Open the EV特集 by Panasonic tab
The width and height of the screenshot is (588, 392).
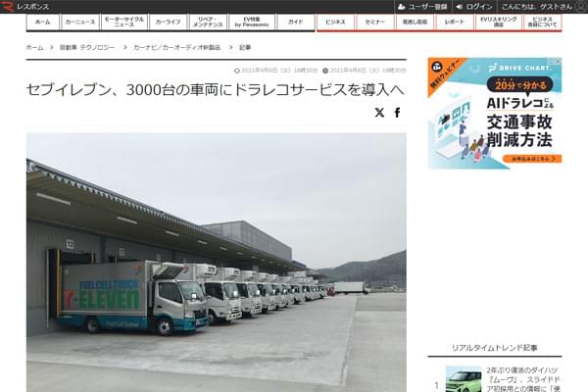click(x=252, y=23)
